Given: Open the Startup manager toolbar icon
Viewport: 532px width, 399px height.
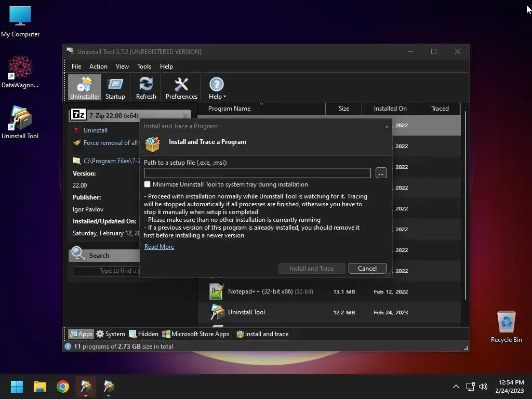Looking at the screenshot, I should pos(115,87).
